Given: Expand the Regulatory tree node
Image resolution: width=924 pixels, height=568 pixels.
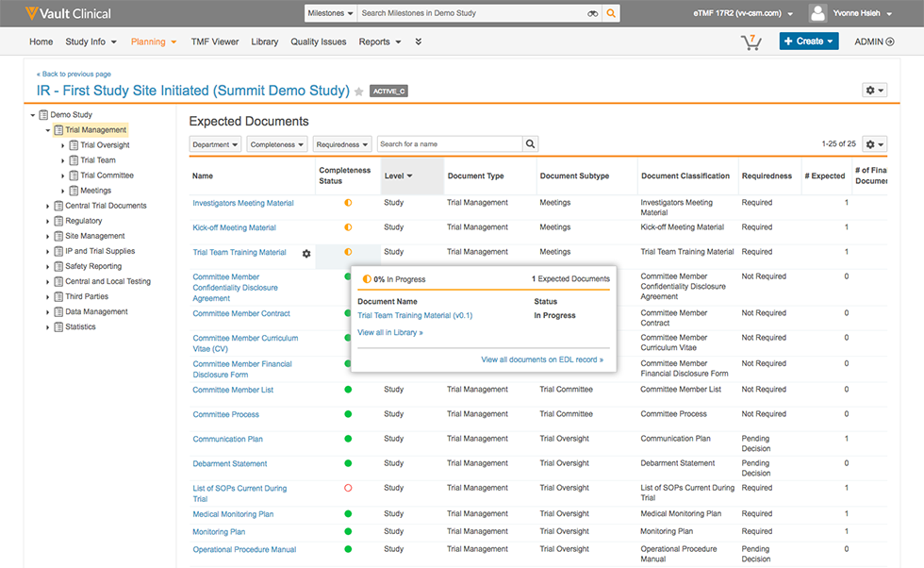Looking at the screenshot, I should (48, 221).
